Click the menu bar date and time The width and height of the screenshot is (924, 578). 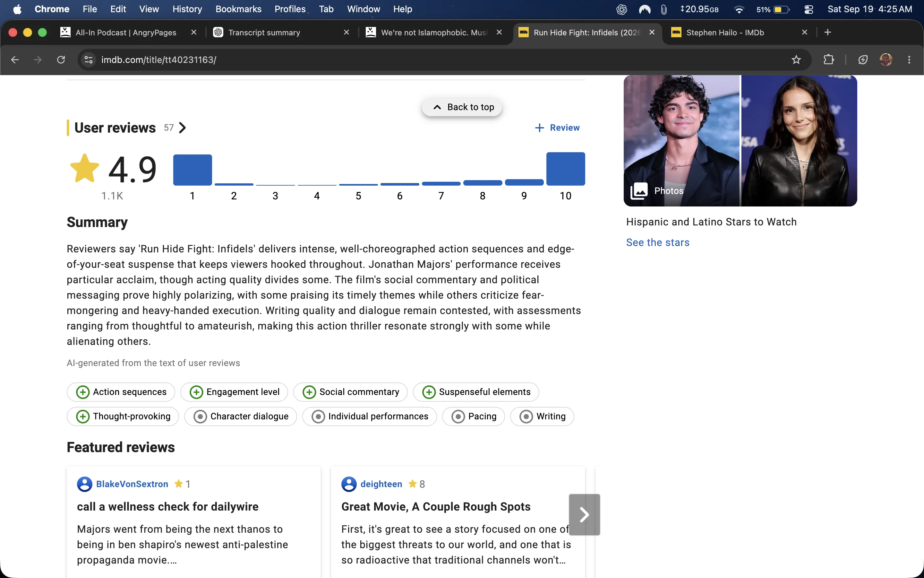[869, 9]
